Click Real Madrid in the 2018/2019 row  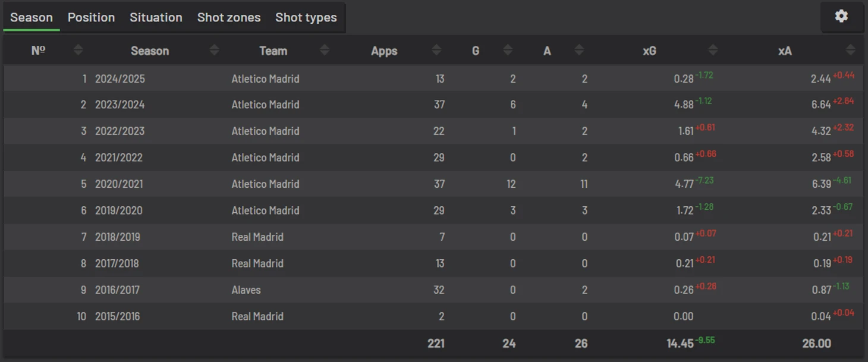257,237
